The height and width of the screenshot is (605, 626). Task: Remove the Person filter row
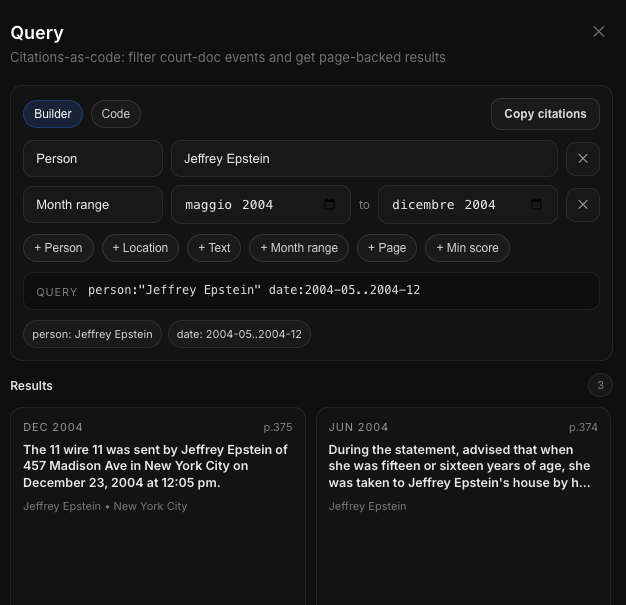tap(583, 159)
